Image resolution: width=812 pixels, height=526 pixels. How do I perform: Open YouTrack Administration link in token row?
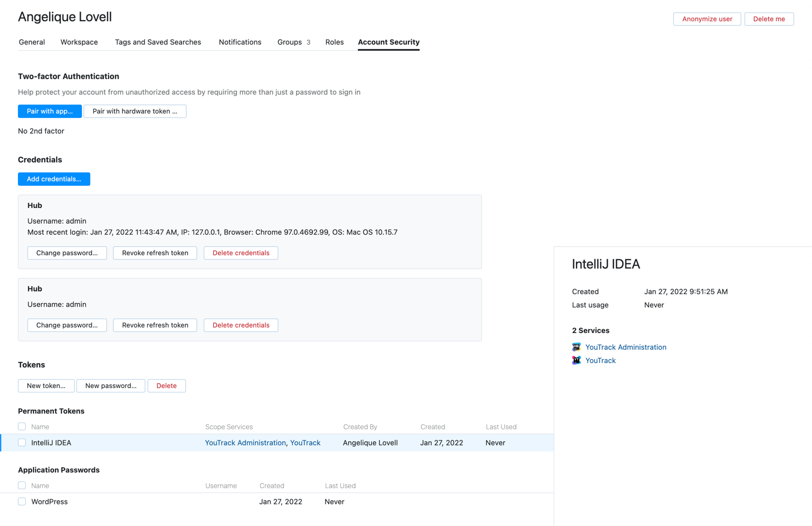245,443
